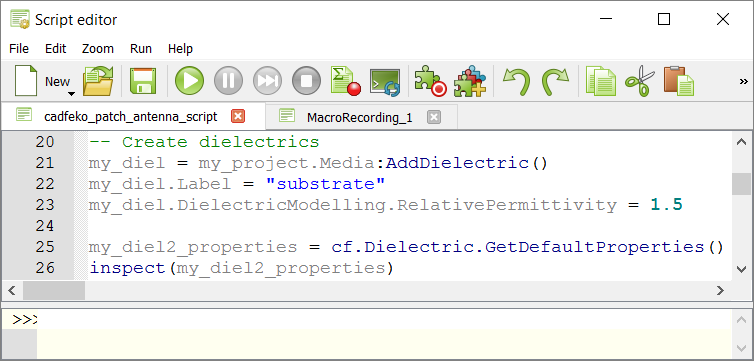Start macro recording with puzzle icon
Screen dimensions: 754x361
click(x=430, y=81)
